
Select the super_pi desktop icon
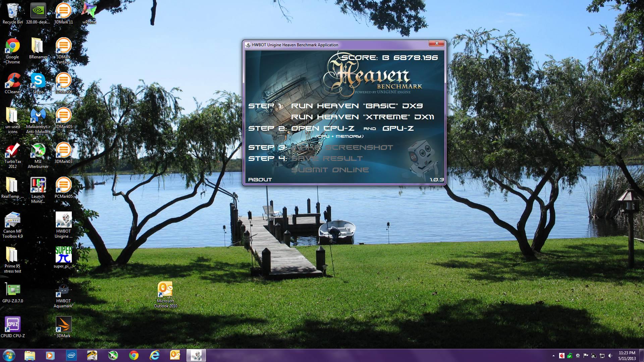(63, 258)
